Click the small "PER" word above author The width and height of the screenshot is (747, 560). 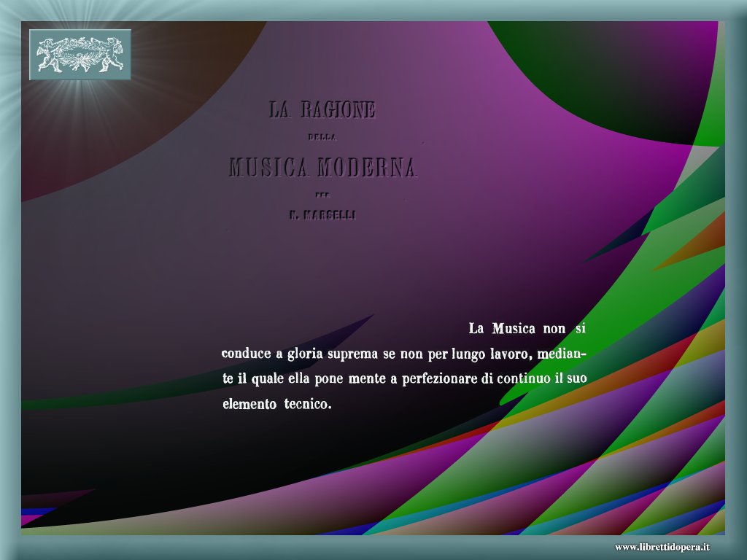322,194
